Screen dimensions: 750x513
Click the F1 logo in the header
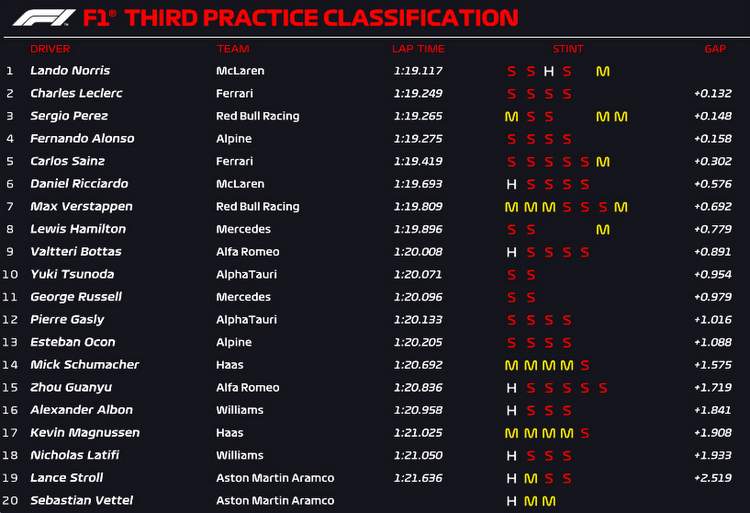(44, 18)
